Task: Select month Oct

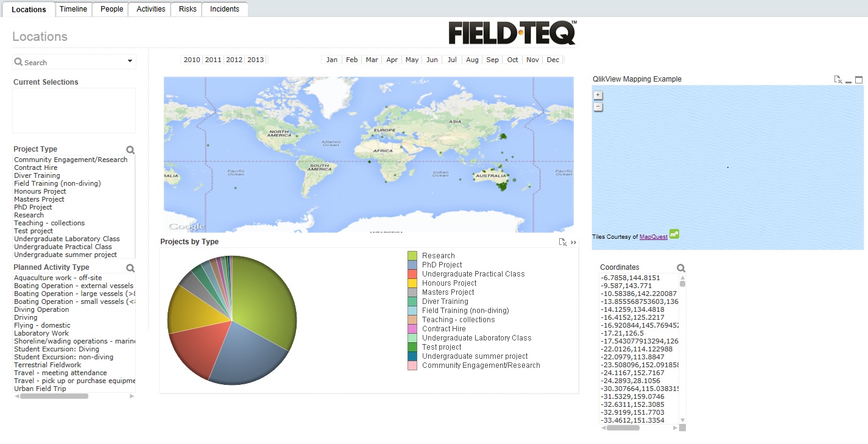Action: (x=513, y=60)
